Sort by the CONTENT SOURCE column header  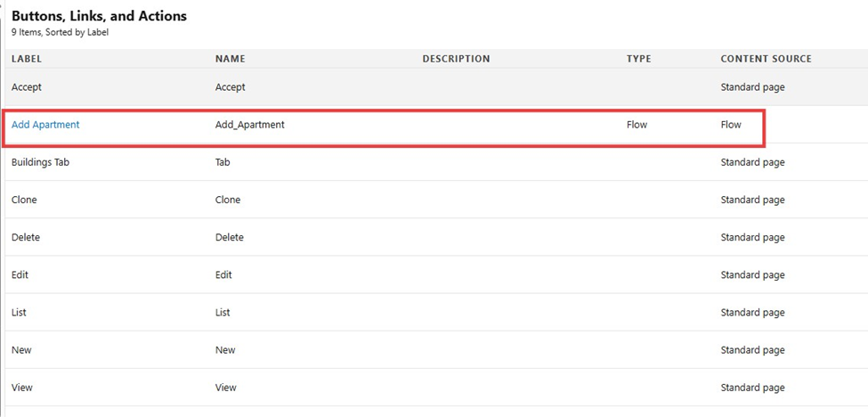[766, 59]
